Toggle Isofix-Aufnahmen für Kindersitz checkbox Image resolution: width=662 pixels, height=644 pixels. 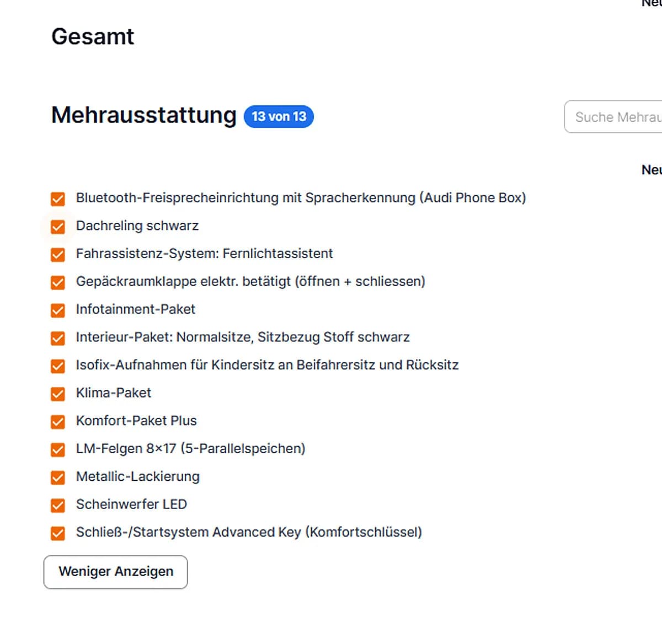pos(58,366)
